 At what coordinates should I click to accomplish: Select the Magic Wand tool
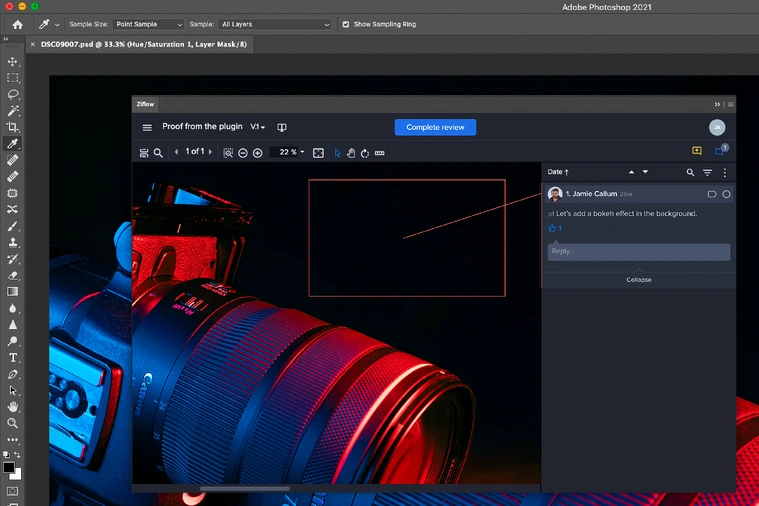pos(13,110)
